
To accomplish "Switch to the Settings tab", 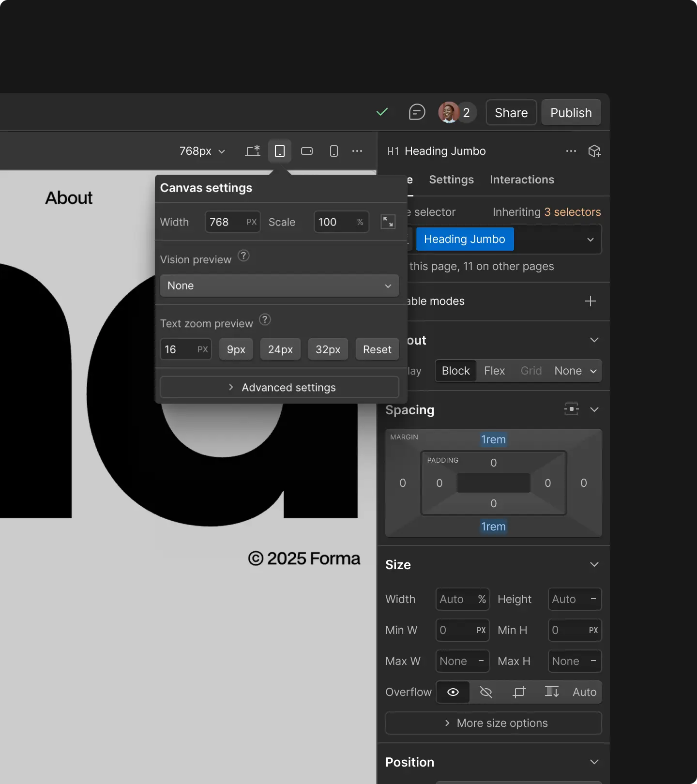I will click(451, 180).
